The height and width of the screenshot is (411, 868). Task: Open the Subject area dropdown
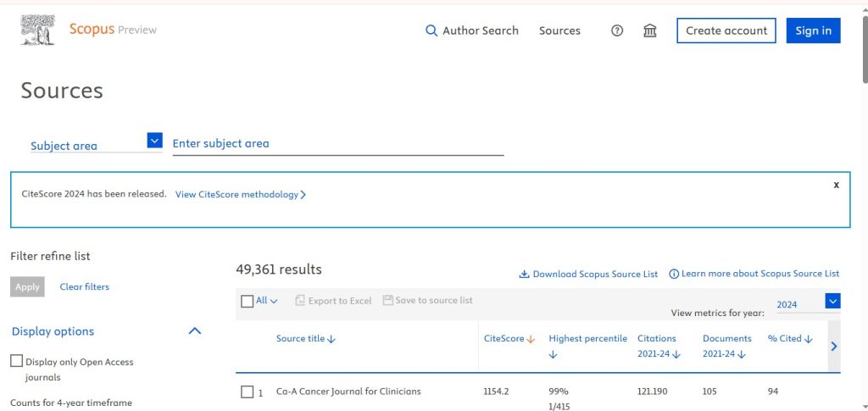pyautogui.click(x=154, y=141)
